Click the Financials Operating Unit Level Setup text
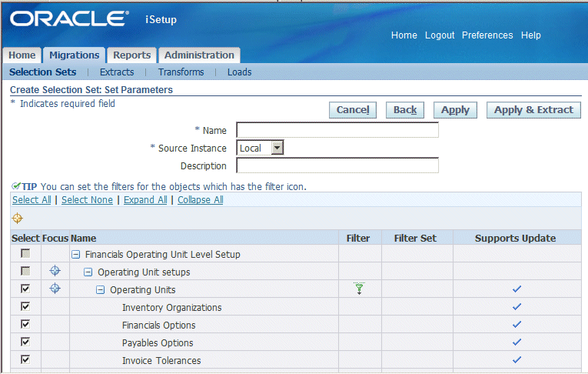588x374 pixels. [162, 255]
